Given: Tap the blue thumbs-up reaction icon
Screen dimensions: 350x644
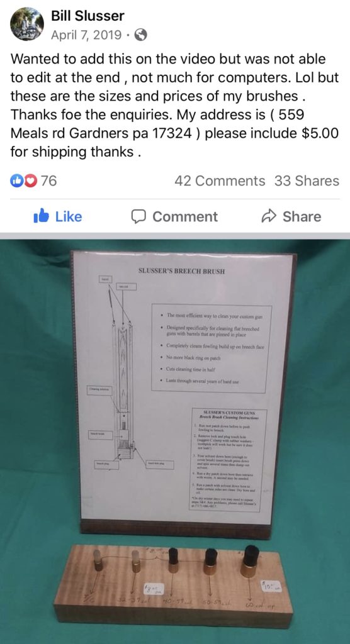Looking at the screenshot, I should pos(16,180).
